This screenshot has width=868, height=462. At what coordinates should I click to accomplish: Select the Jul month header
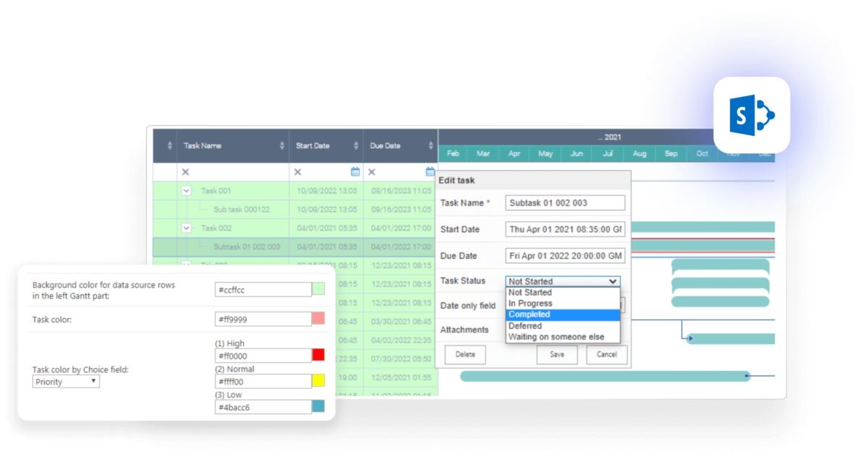pyautogui.click(x=608, y=153)
